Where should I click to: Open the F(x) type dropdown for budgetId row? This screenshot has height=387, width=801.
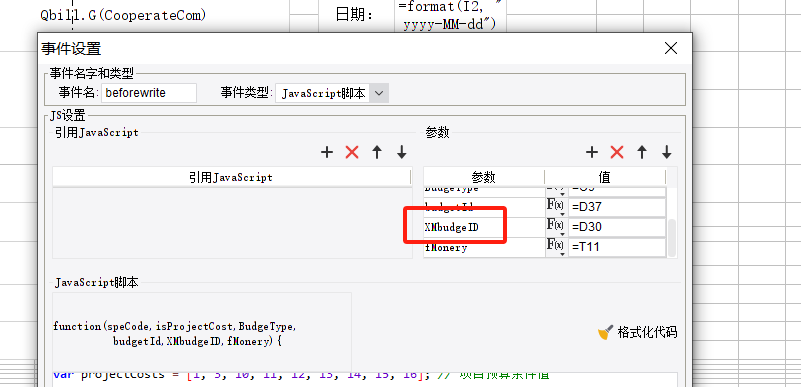point(556,207)
